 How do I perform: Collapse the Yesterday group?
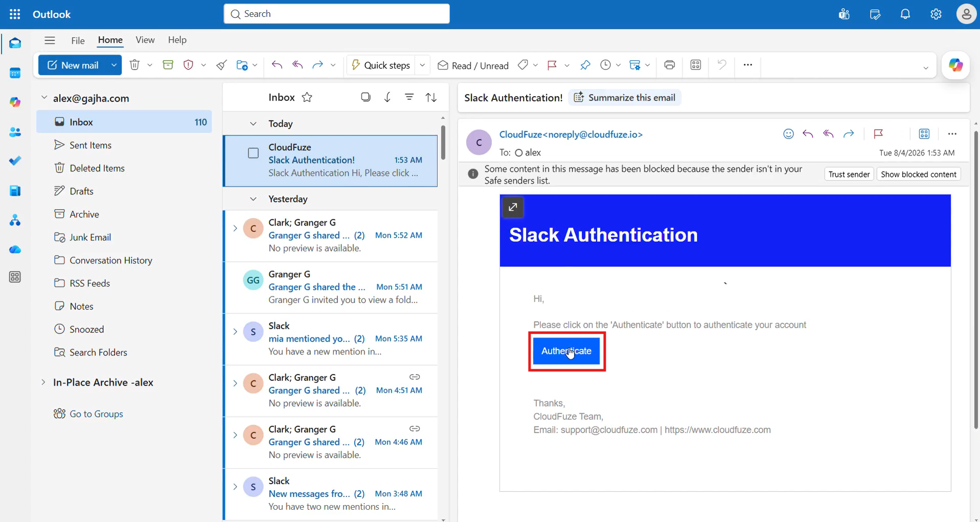[x=253, y=199]
